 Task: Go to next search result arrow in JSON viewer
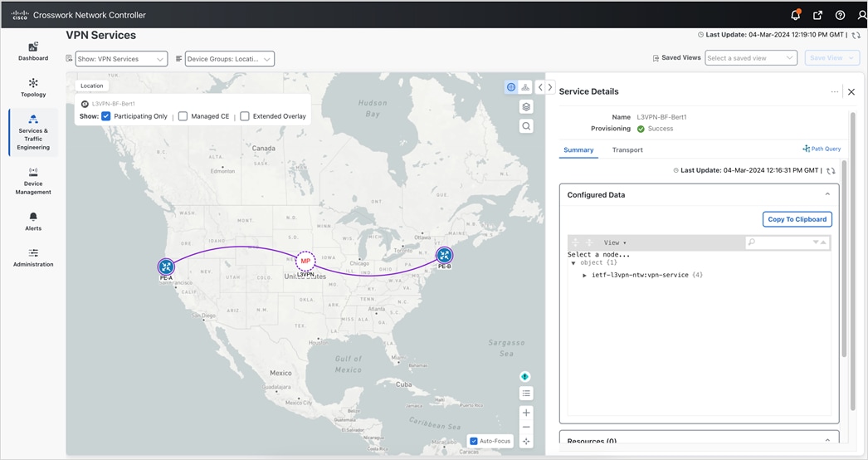(x=816, y=242)
